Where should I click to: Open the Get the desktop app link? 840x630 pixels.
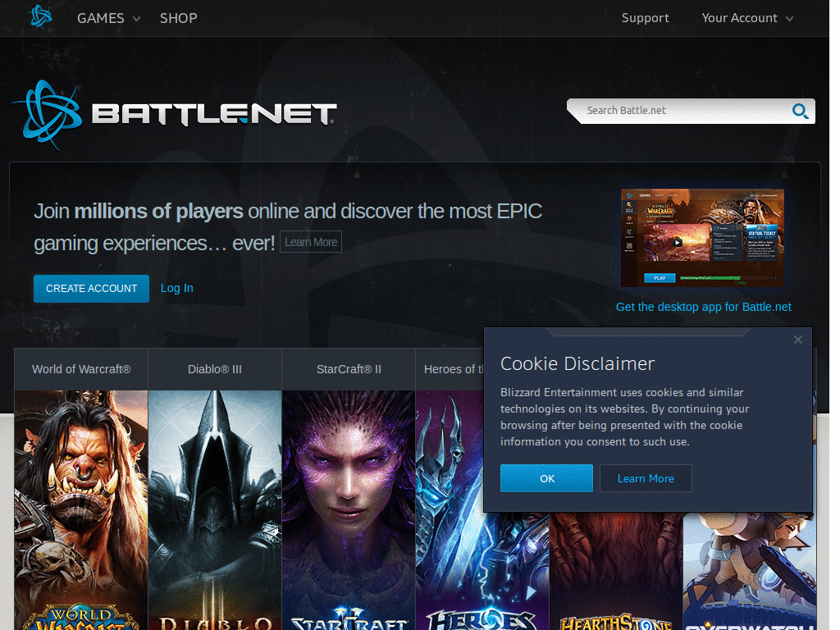point(703,306)
